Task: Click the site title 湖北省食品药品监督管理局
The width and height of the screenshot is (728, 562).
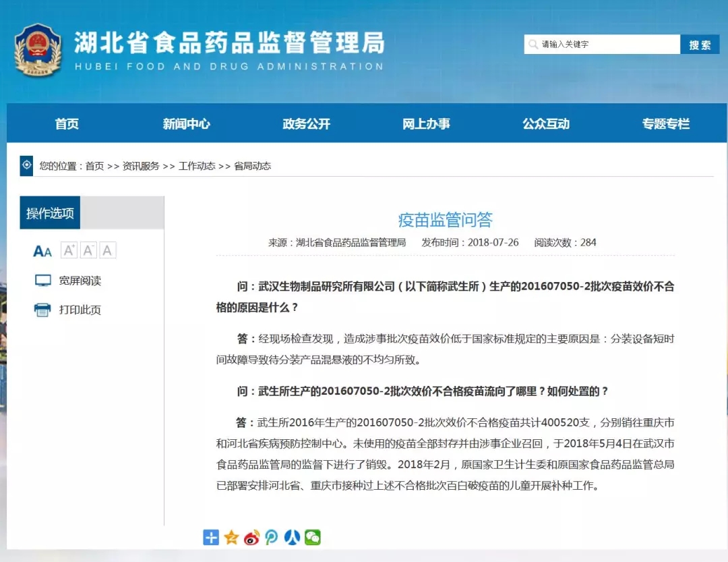Action: (x=230, y=43)
